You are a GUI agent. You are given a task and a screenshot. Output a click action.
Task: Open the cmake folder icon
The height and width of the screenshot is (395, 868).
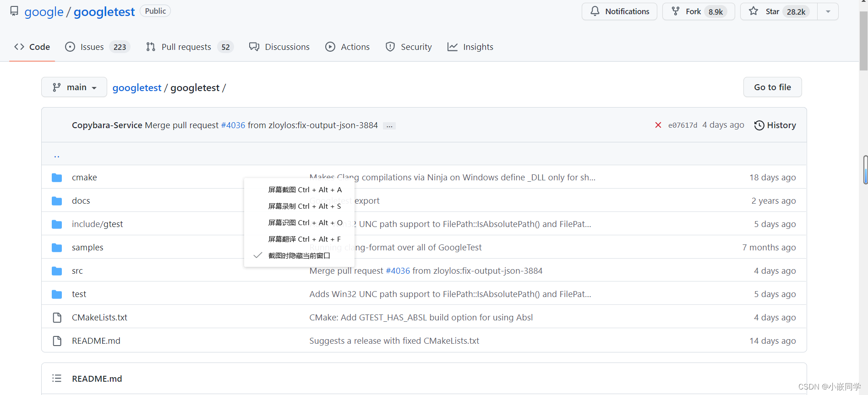[57, 178]
